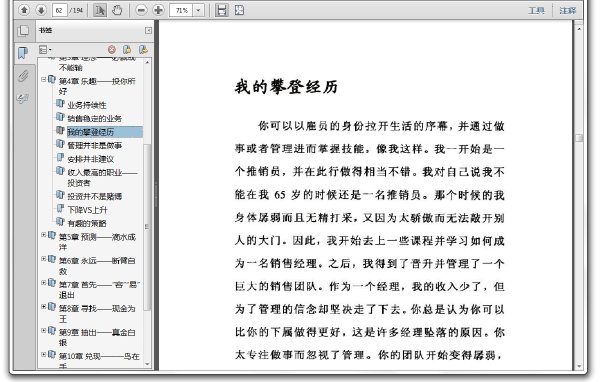Expand the 第10章 兑现 bookmark
Image resolution: width=600 pixels, height=382 pixels.
44,354
